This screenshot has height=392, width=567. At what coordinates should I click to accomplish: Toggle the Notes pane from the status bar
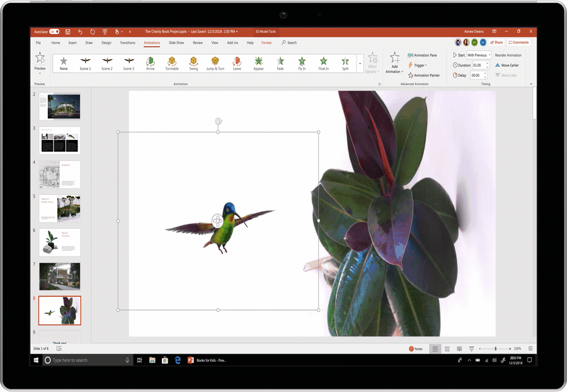click(x=416, y=348)
